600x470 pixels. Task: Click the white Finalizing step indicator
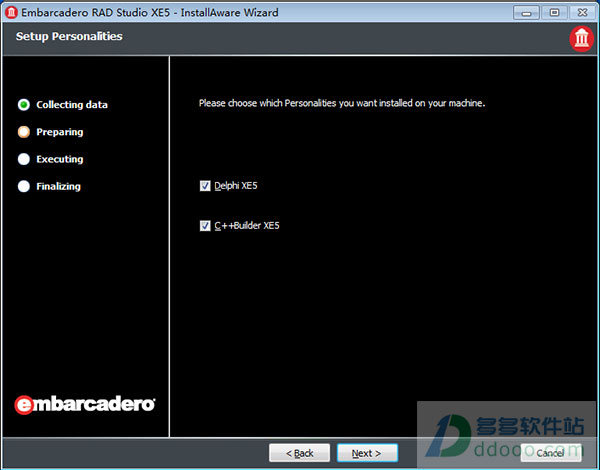(x=24, y=186)
